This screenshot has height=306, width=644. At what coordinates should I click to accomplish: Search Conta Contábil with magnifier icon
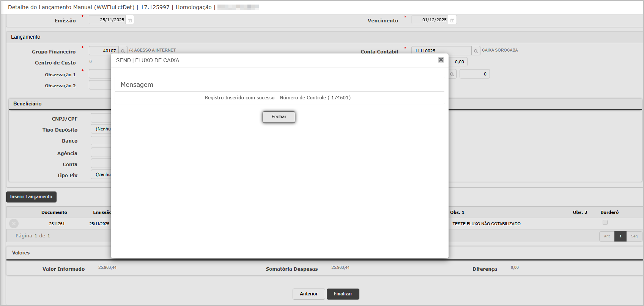[x=476, y=51]
